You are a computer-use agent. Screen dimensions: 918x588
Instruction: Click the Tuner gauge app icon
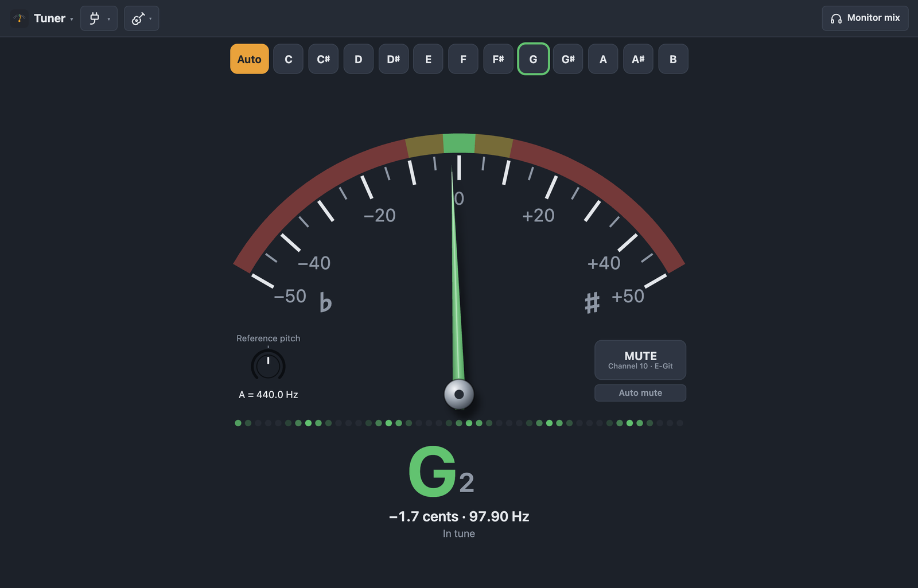pos(20,18)
